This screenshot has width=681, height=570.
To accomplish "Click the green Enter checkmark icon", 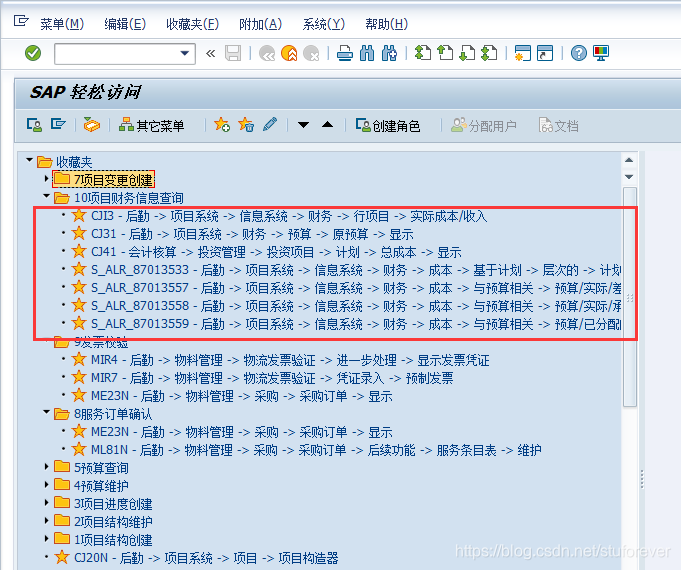I will pos(33,53).
